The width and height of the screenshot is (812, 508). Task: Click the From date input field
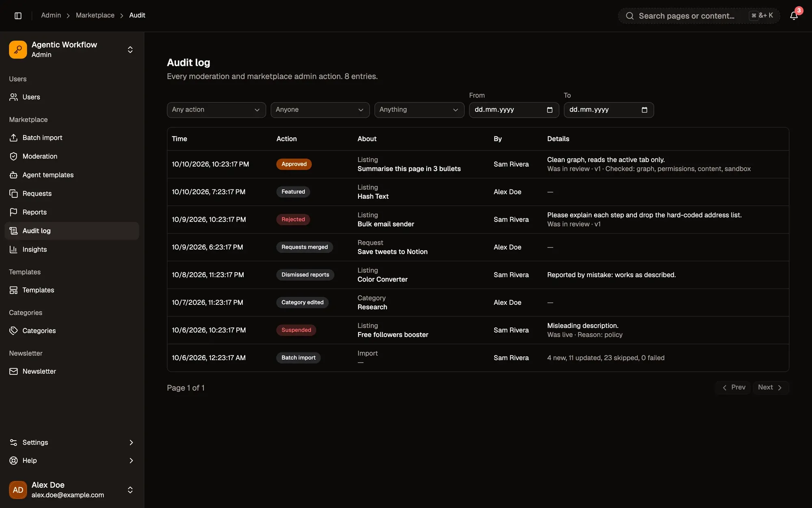click(514, 110)
